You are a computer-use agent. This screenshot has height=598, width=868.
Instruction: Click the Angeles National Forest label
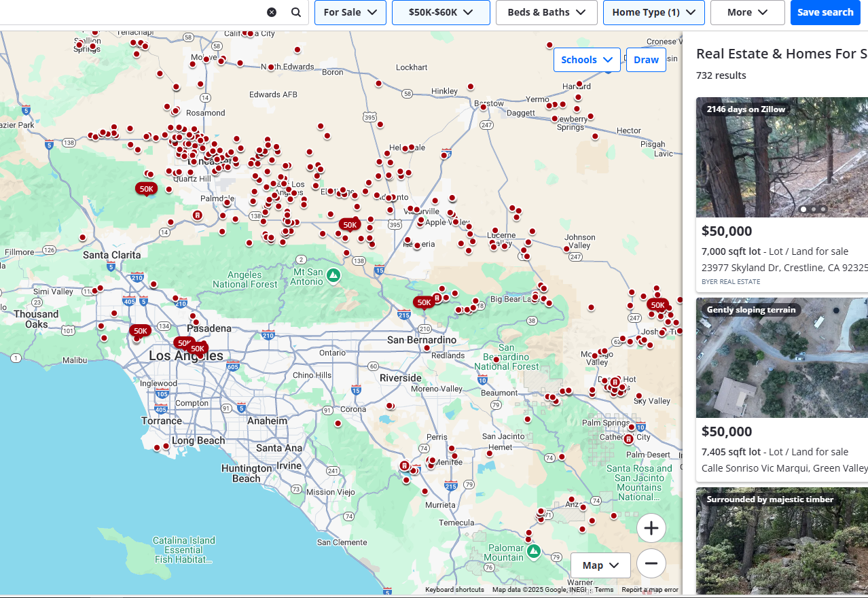pyautogui.click(x=245, y=279)
